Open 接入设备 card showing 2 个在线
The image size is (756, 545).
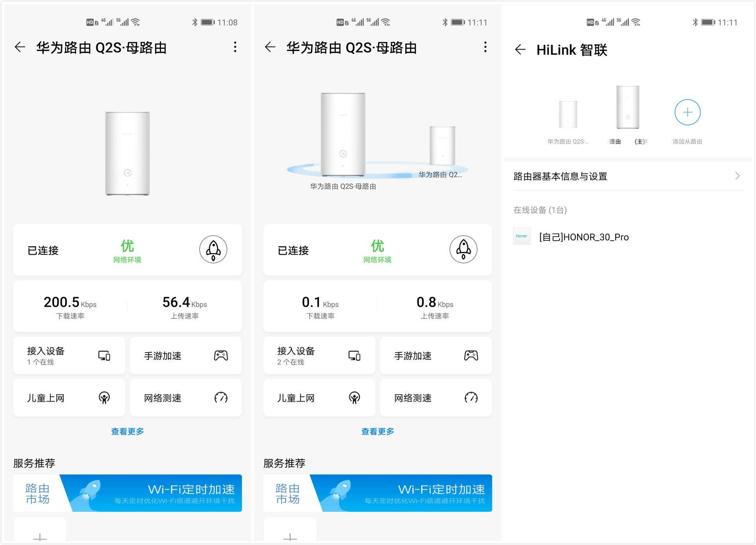coord(319,355)
